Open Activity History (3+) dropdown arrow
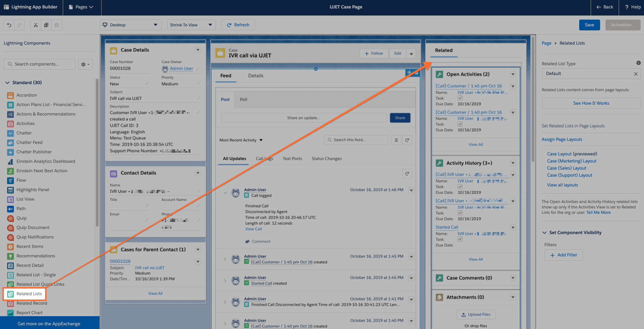 tap(513, 163)
